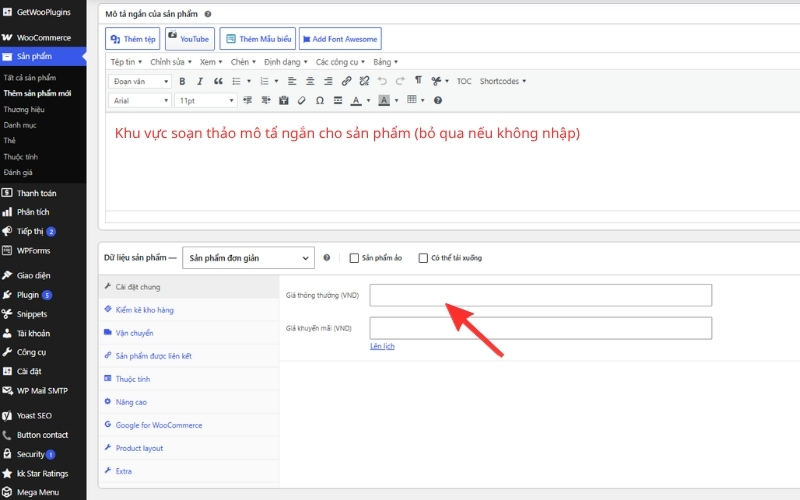Click the Lên lịch link
Screen dimensions: 800x500
[382, 346]
